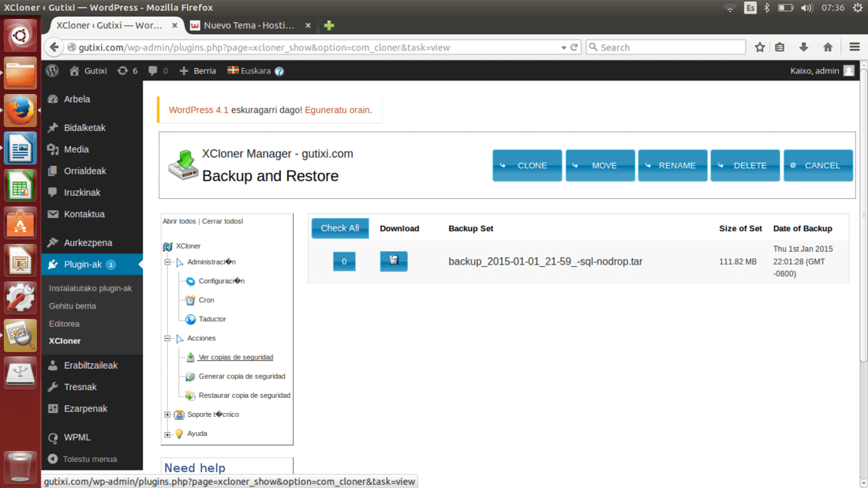
Task: Switch to the Nuevo Tema - Hosti tab
Action: coord(249,25)
